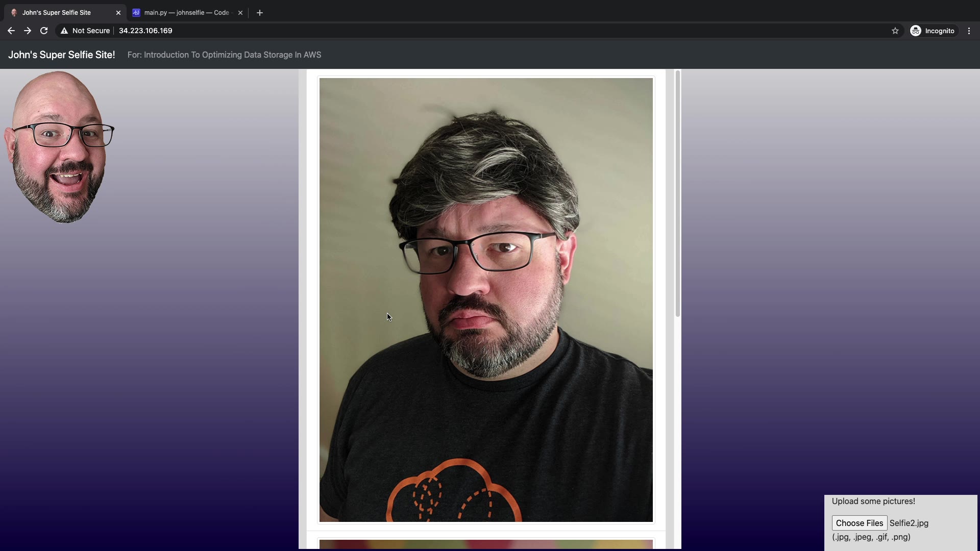Open Chrome three-dot menu

[969, 31]
